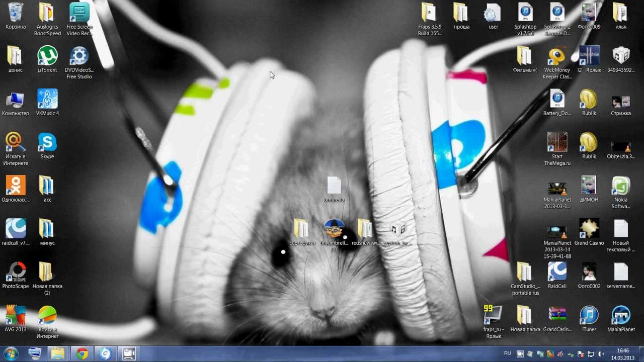
Task: Launch WebMoney Keeper Classic
Action: click(x=557, y=62)
